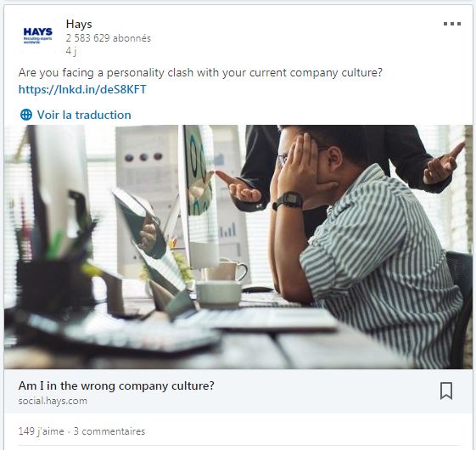View the 149 j'aime reactions list

[x=42, y=431]
